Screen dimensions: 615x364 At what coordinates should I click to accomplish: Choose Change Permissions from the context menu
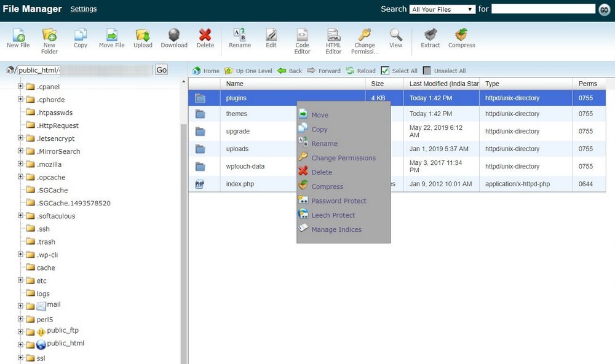343,158
